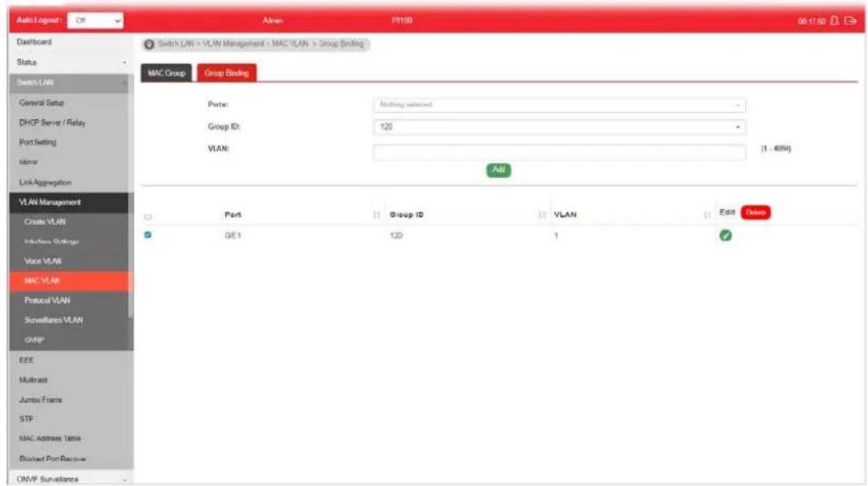
Task: Select MAC VLAN submenu item
Action: [71, 281]
